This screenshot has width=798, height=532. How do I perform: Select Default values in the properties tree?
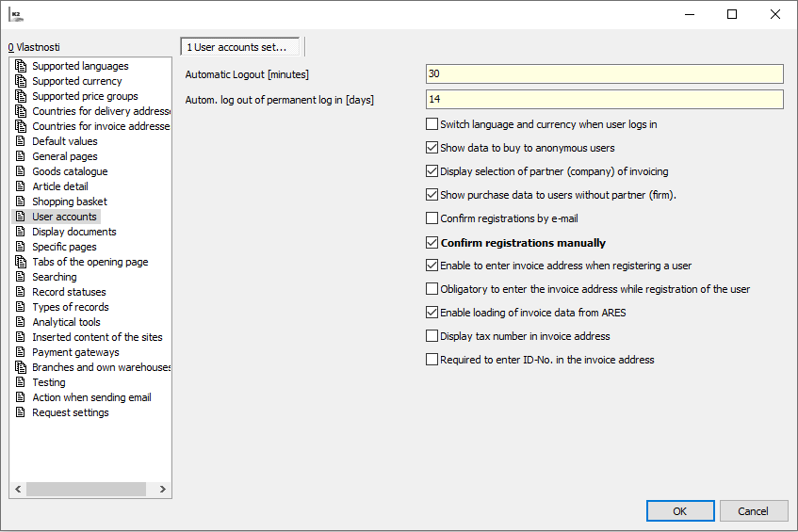click(x=65, y=141)
